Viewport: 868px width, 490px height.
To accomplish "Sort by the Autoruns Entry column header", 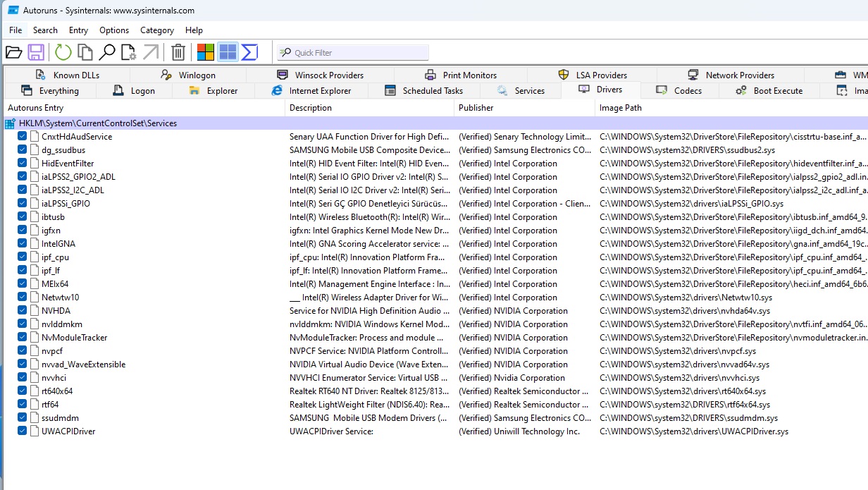I will 144,108.
